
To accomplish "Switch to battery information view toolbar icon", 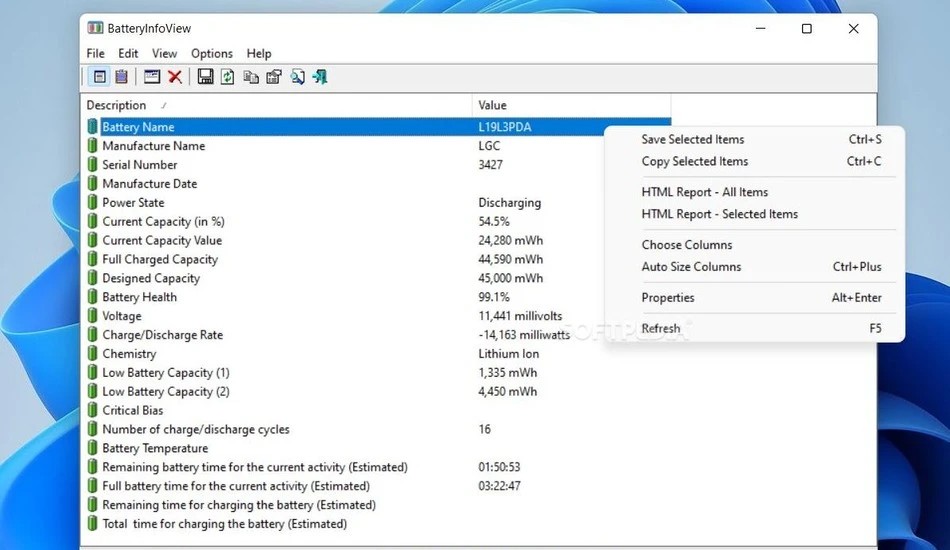I will click(99, 77).
